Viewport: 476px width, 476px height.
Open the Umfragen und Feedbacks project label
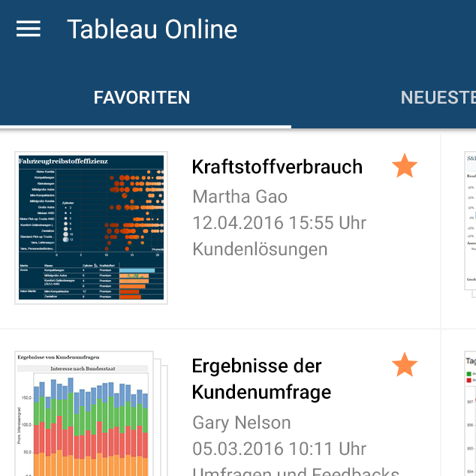(x=295, y=471)
